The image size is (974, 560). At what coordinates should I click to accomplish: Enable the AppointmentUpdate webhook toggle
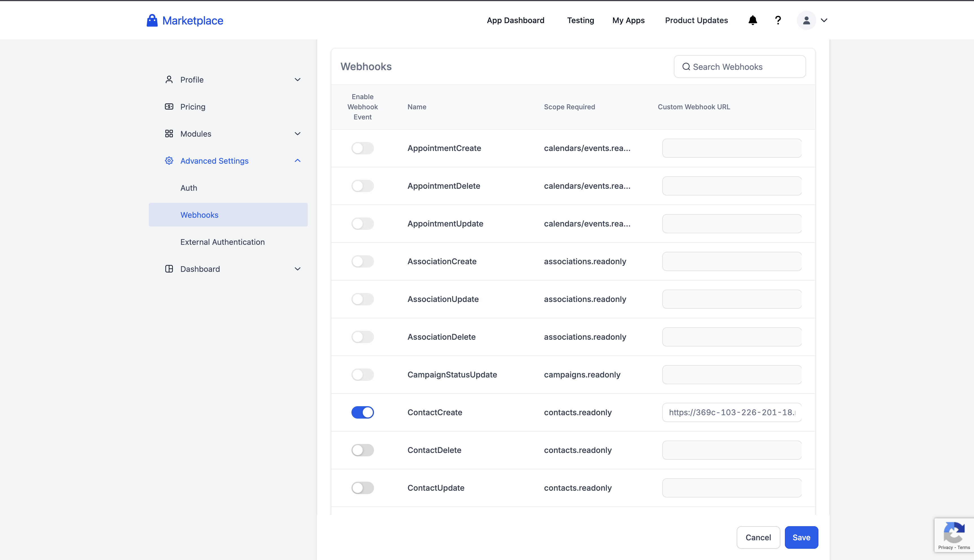[x=362, y=223]
